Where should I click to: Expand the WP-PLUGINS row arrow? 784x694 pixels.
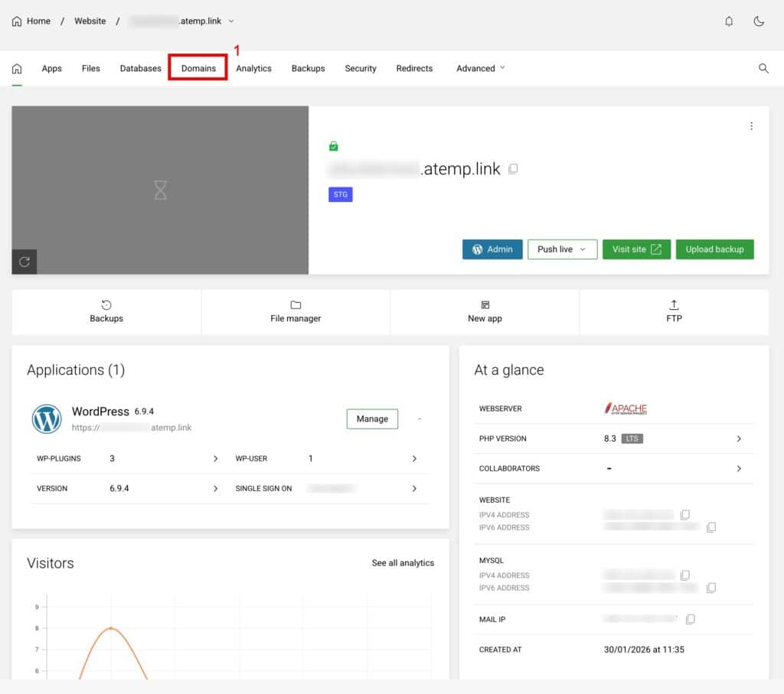click(x=215, y=458)
